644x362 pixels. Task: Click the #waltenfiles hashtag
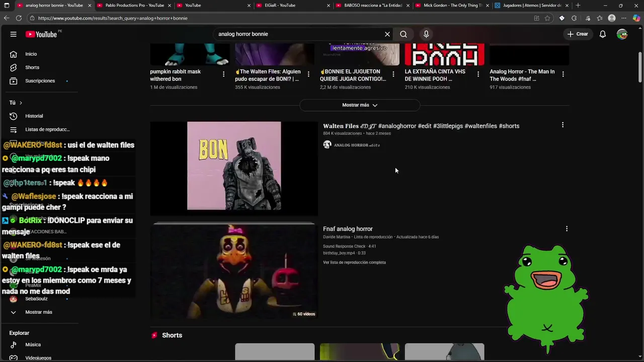click(x=480, y=126)
